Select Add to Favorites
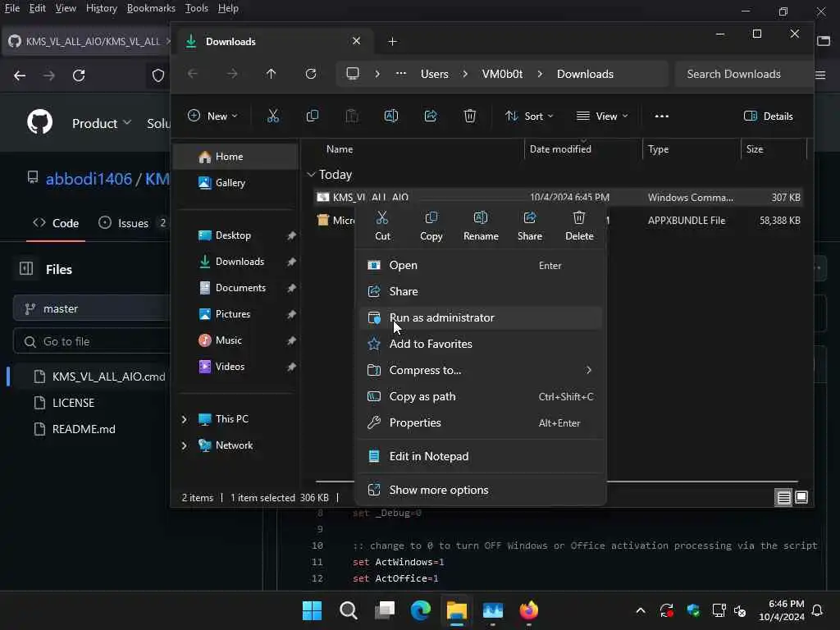Image resolution: width=840 pixels, height=630 pixels. click(x=481, y=344)
